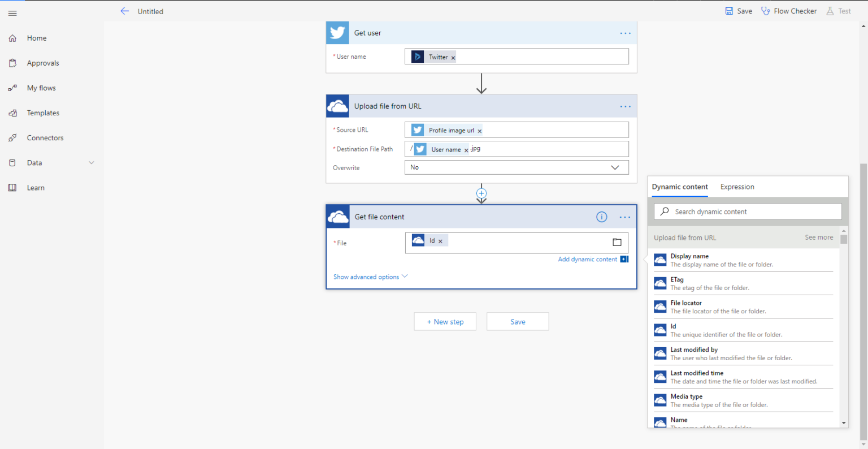Viewport: 868px width, 449px height.
Task: Open the navigation hamburger menu
Action: tap(12, 13)
